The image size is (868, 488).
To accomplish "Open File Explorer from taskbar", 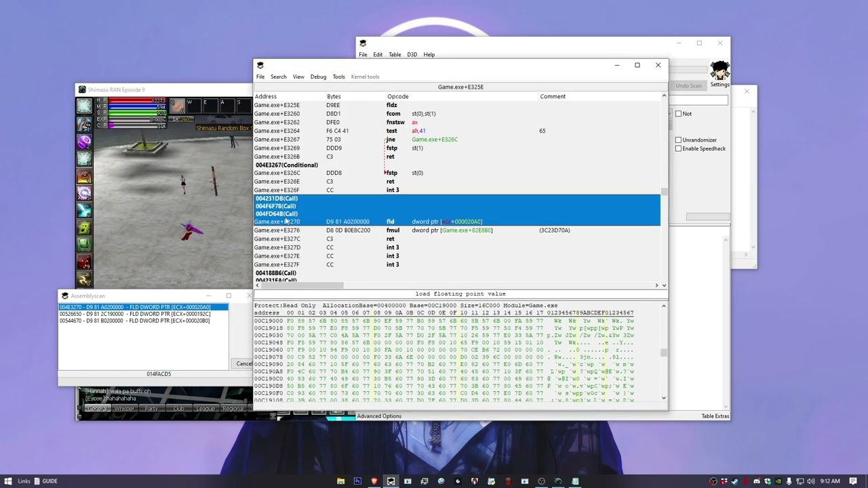I will 340,481.
